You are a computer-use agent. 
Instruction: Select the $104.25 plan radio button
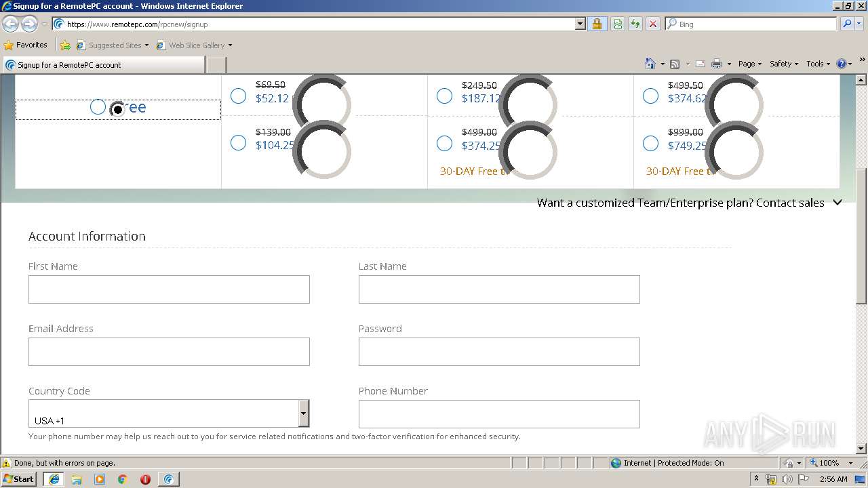(238, 142)
